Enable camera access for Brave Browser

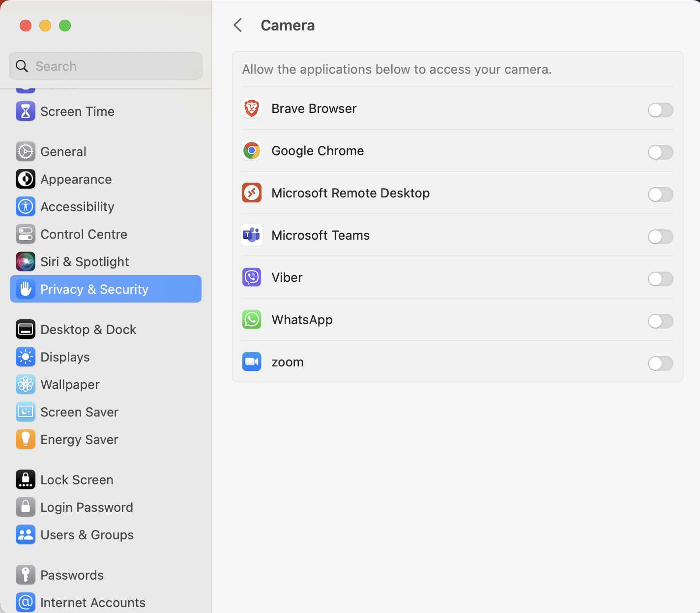coord(660,110)
